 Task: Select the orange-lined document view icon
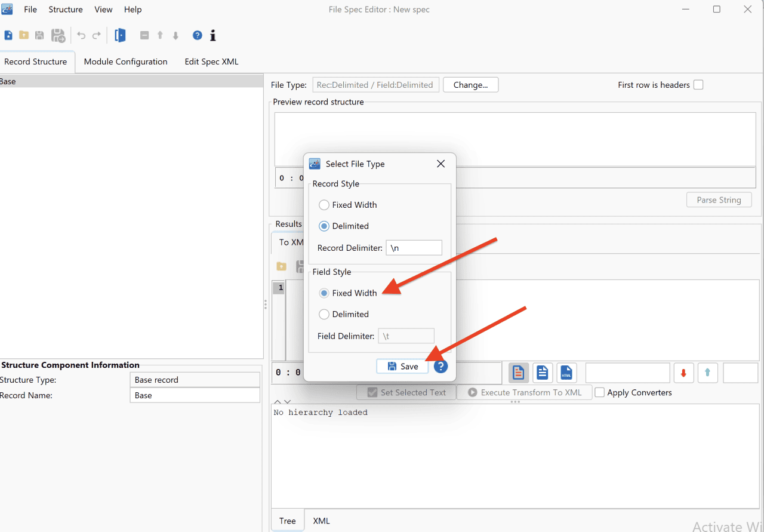(x=519, y=373)
